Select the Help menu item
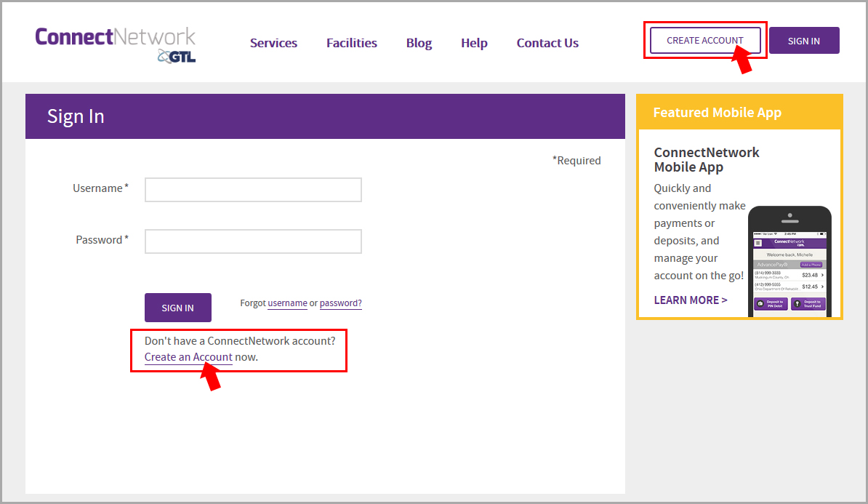Image resolution: width=868 pixels, height=504 pixels. (475, 43)
